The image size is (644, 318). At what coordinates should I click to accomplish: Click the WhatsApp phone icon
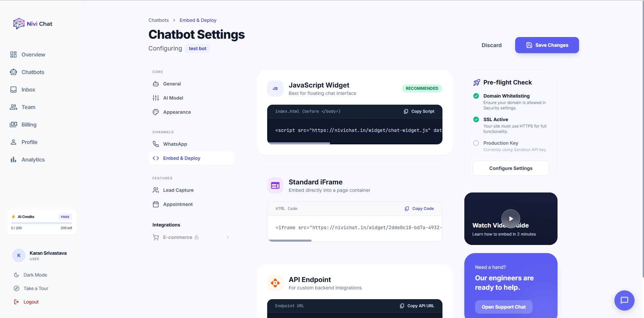coord(156,144)
